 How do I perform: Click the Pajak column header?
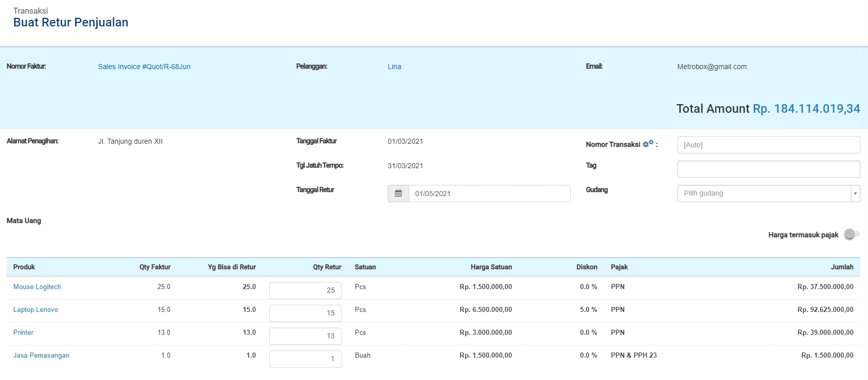pyautogui.click(x=619, y=267)
